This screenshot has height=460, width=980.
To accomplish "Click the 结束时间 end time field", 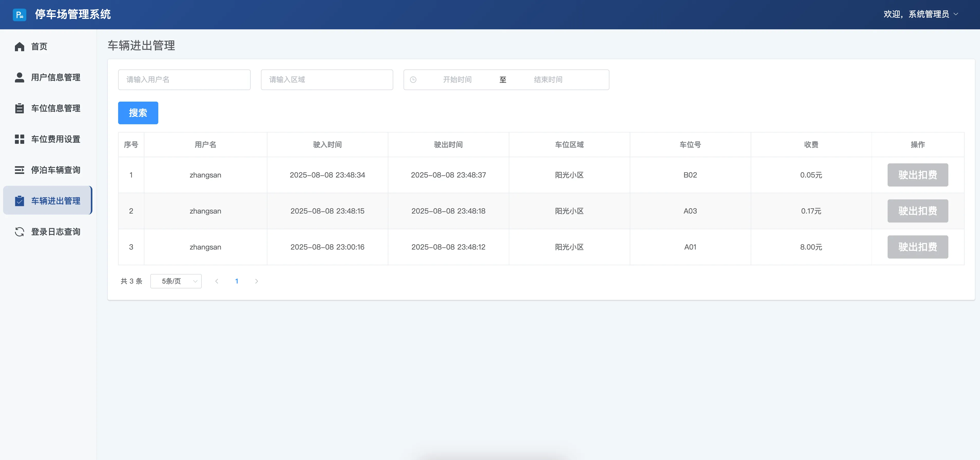I will tap(548, 80).
